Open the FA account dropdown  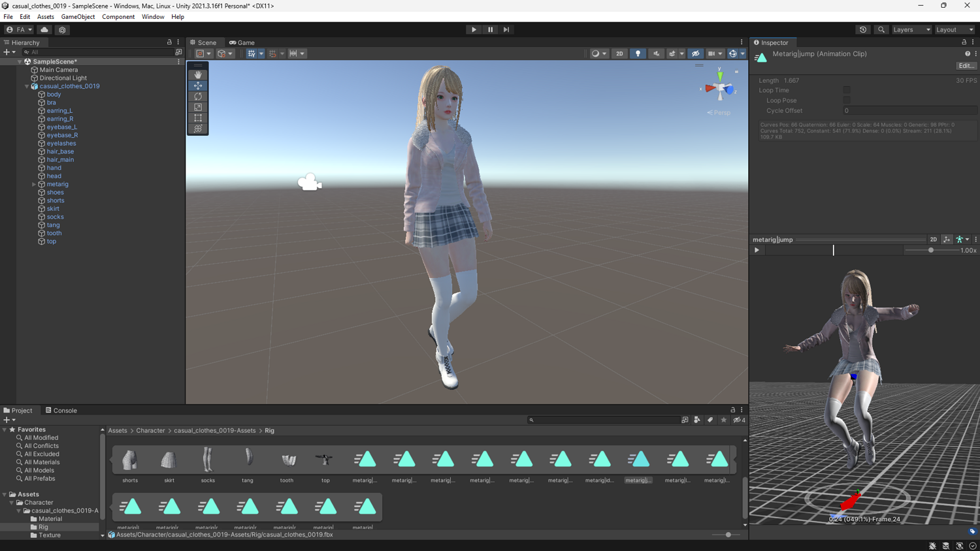click(19, 29)
